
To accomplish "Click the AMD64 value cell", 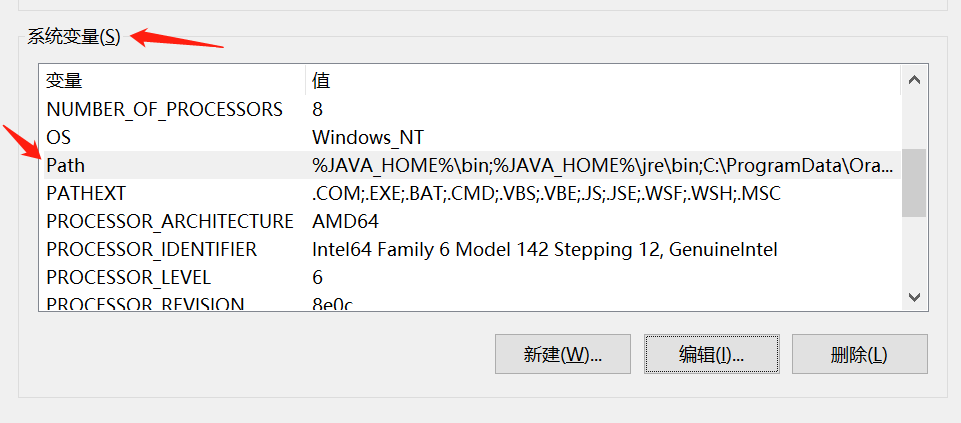I will tap(345, 221).
